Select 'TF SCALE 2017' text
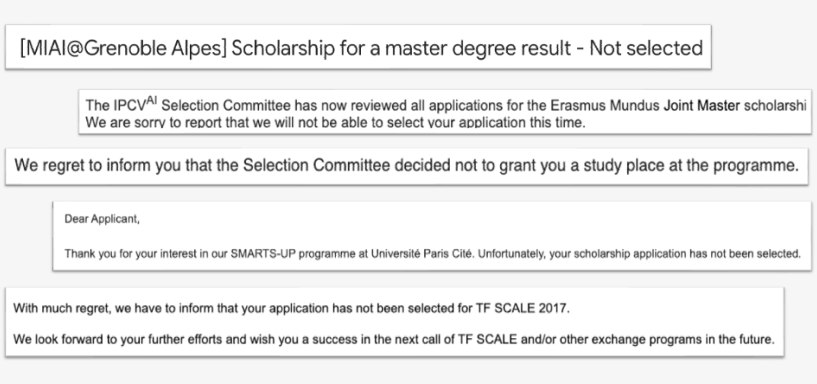The image size is (817, 384). tap(522, 308)
